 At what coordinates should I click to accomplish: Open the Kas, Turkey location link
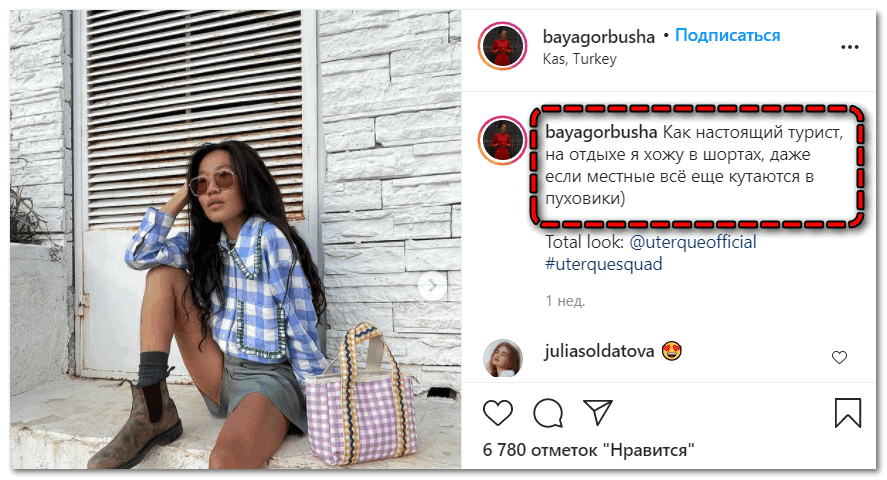click(579, 59)
